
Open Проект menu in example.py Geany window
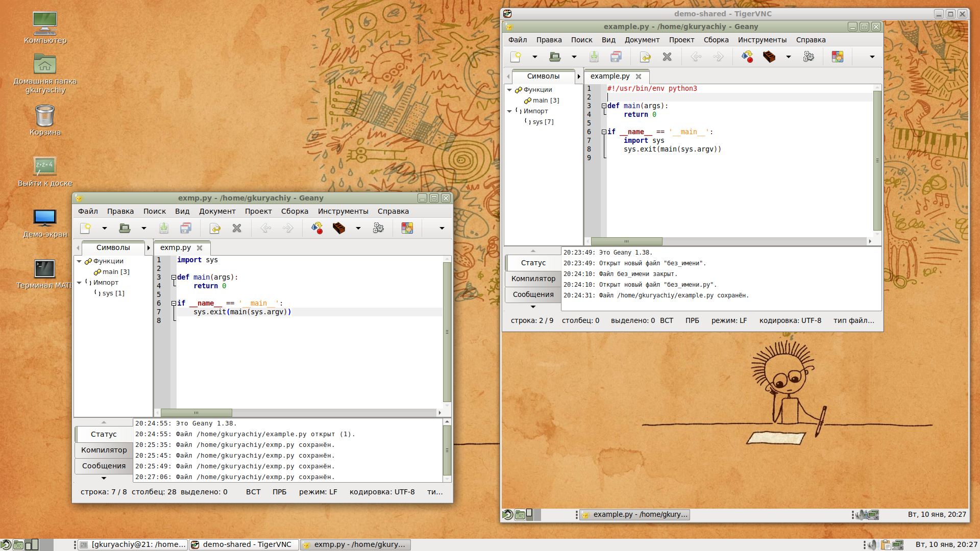[x=681, y=40]
